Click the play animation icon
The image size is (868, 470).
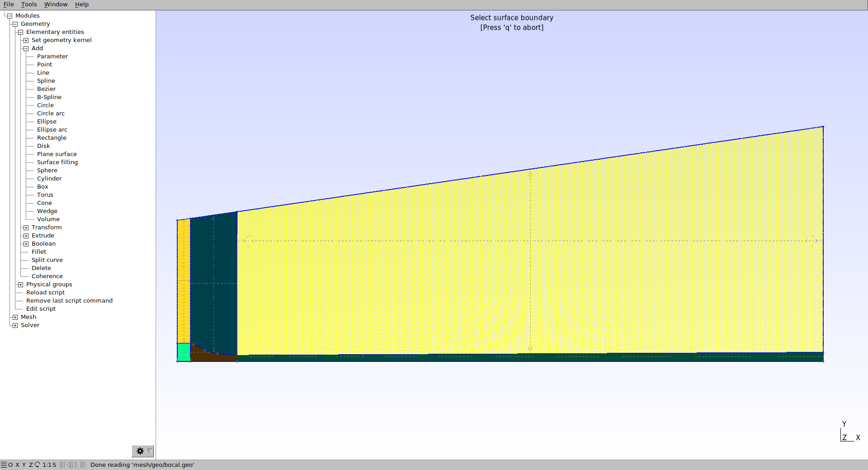pyautogui.click(x=76, y=465)
